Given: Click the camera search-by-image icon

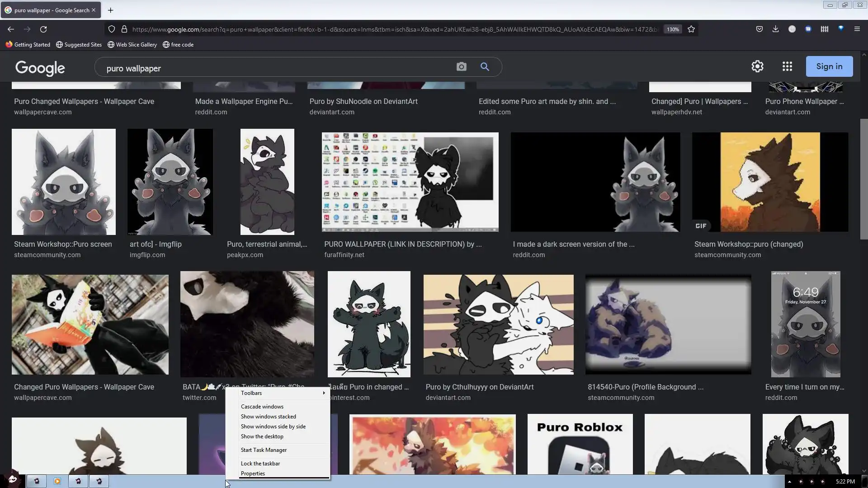Looking at the screenshot, I should click(x=461, y=67).
